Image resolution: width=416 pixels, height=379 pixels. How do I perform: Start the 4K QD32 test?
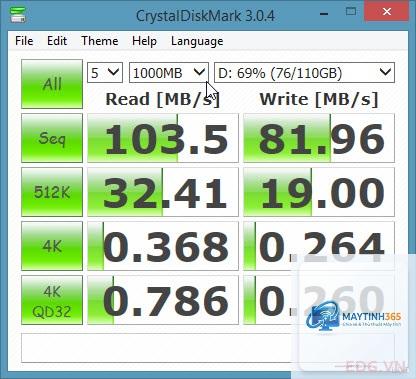pyautogui.click(x=52, y=300)
